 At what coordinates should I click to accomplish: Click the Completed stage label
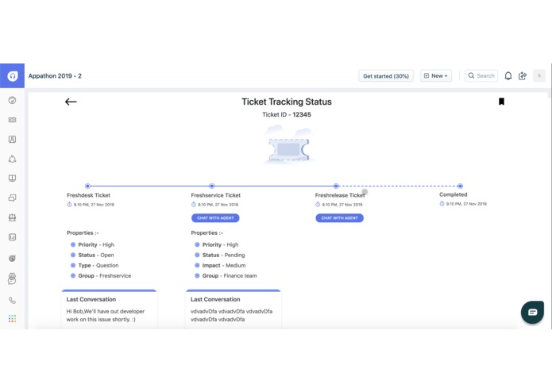click(453, 194)
